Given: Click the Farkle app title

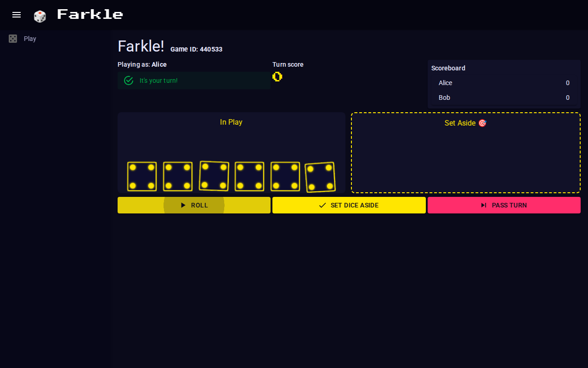Looking at the screenshot, I should point(90,14).
